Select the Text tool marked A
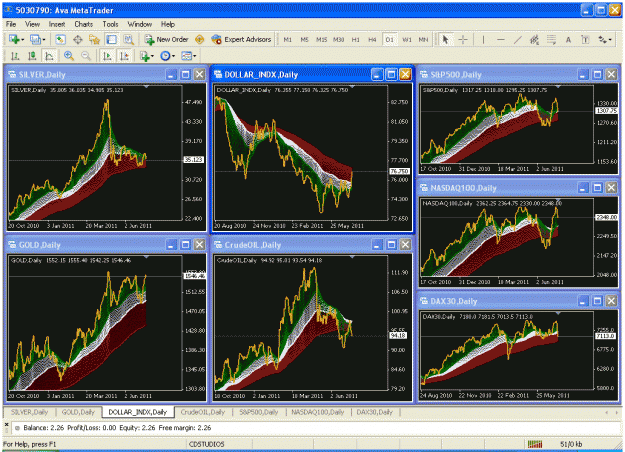 tap(568, 39)
